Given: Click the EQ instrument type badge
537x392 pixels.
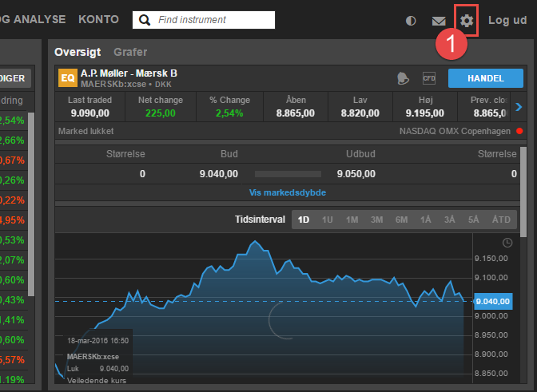Looking at the screenshot, I should (x=67, y=78).
